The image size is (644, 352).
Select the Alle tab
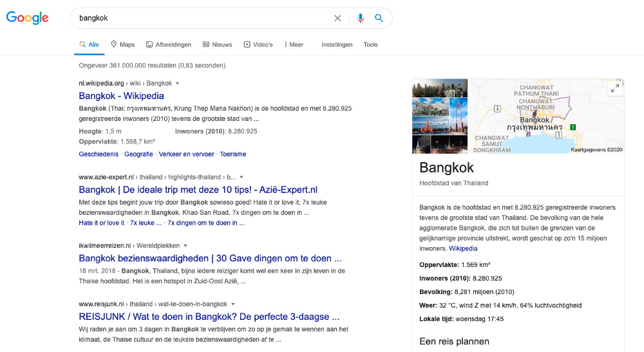[x=89, y=44]
